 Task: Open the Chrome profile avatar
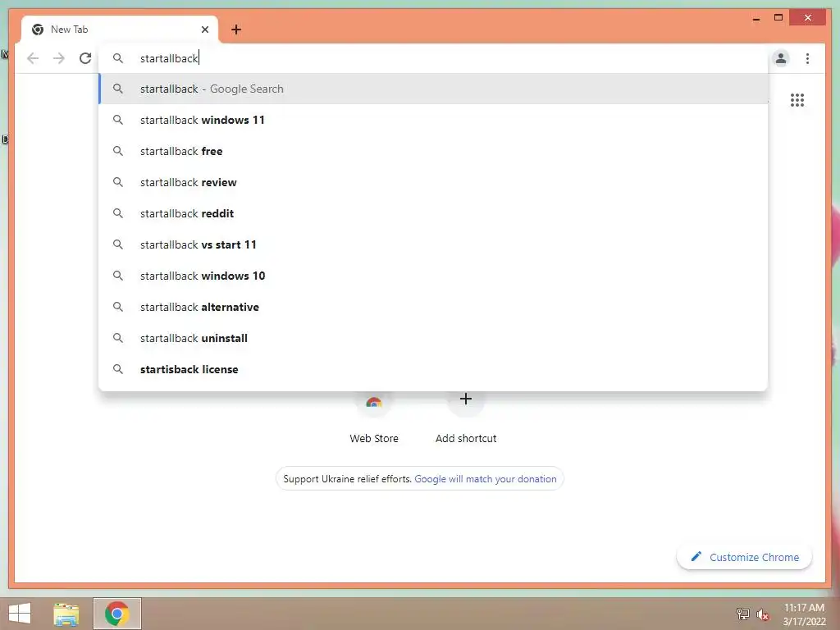point(781,58)
